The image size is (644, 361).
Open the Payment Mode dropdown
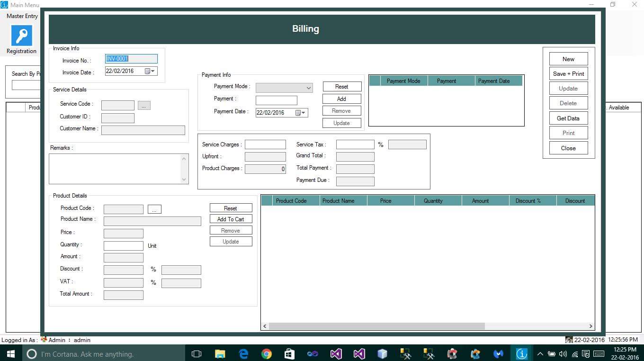(x=309, y=88)
